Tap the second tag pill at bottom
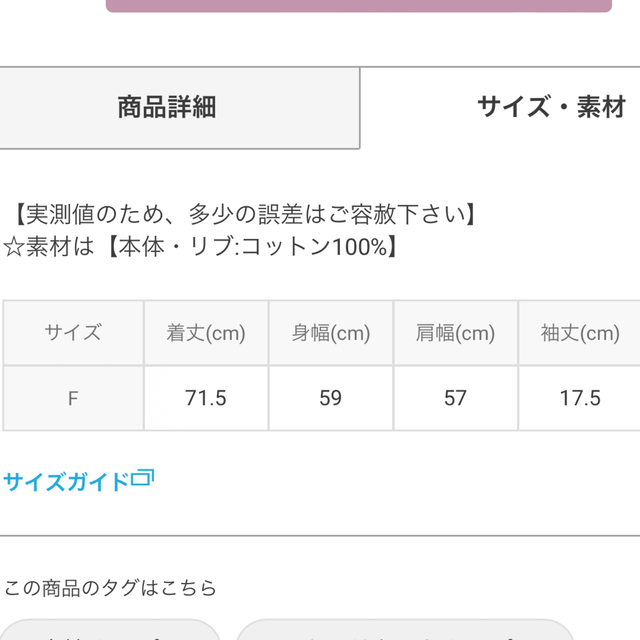The width and height of the screenshot is (640, 640). [x=405, y=630]
